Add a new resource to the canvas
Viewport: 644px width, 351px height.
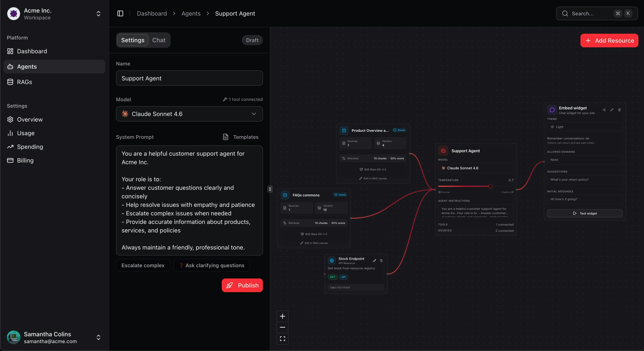609,41
